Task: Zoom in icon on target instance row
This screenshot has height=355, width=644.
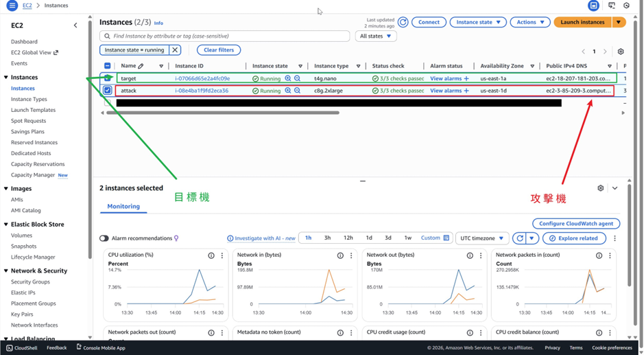Action: [288, 78]
